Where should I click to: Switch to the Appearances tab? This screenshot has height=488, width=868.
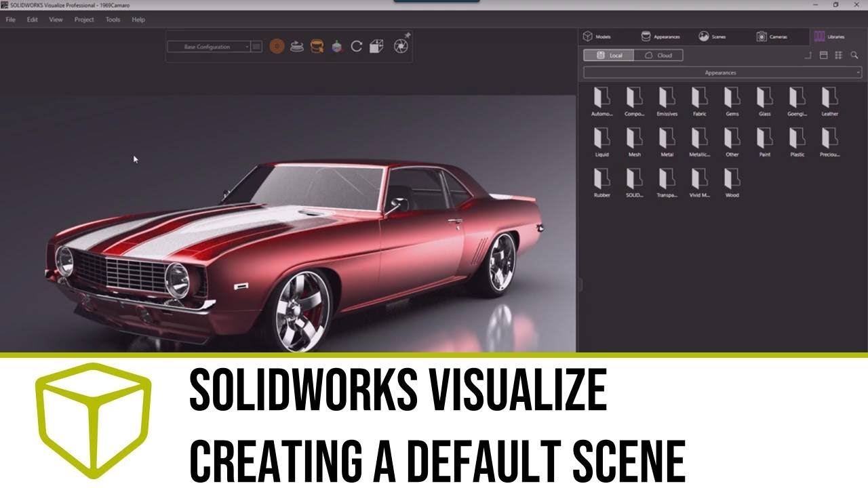point(660,37)
